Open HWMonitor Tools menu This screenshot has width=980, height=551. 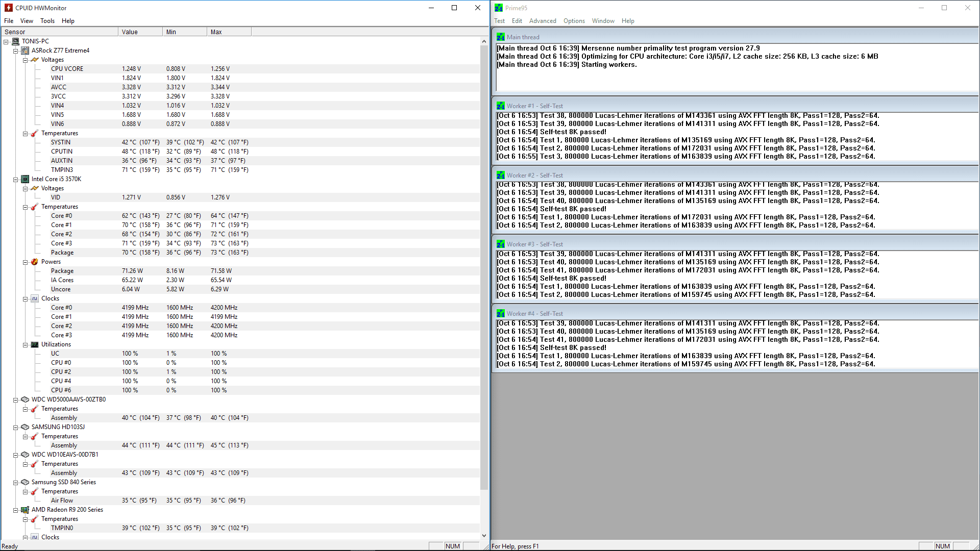coord(47,21)
